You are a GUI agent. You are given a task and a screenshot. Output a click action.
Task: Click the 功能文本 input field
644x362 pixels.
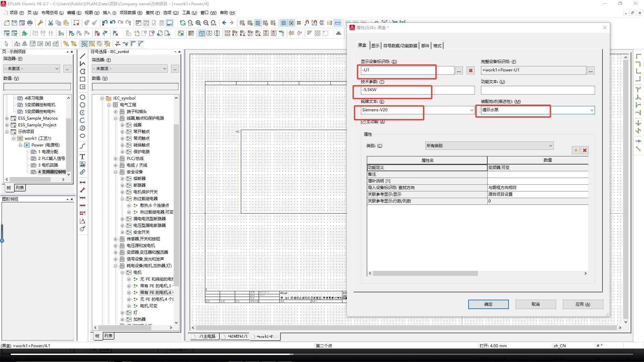coord(537,90)
